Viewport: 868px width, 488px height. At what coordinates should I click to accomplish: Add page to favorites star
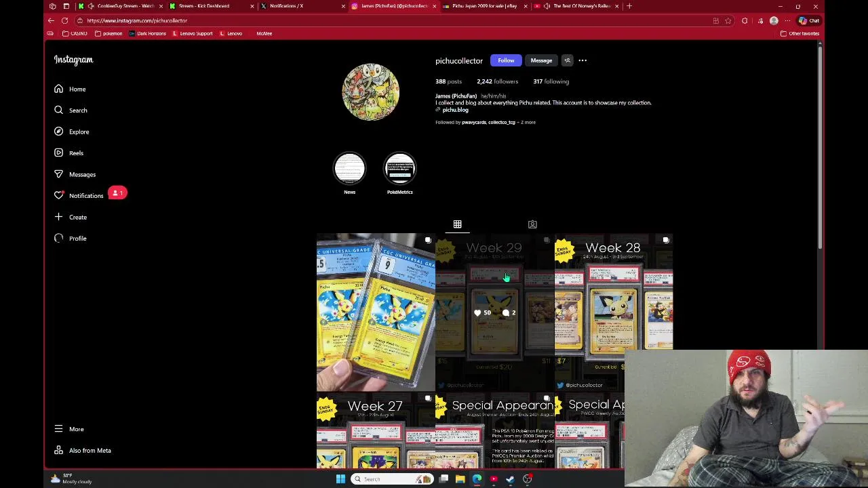point(728,20)
